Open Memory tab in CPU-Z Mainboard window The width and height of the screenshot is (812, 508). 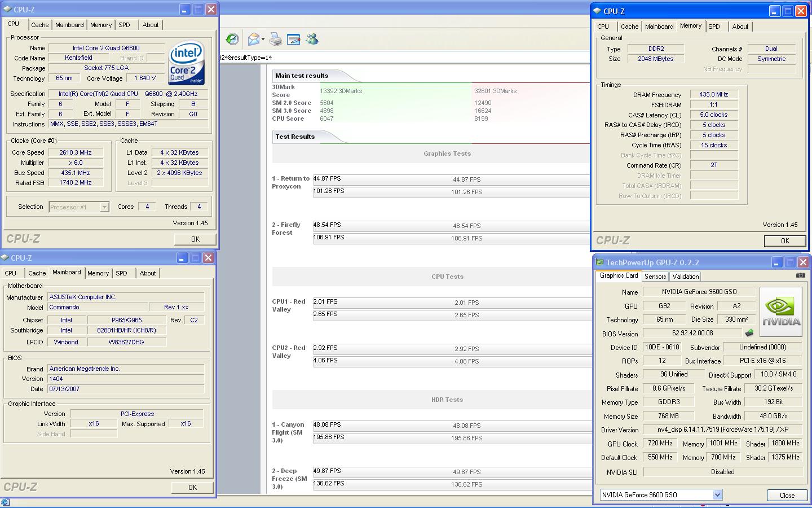point(98,273)
